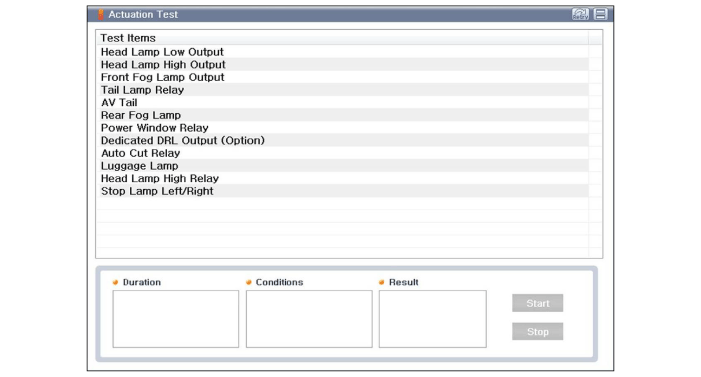Select Head Lamp High Output item
701x377 pixels.
click(x=342, y=64)
